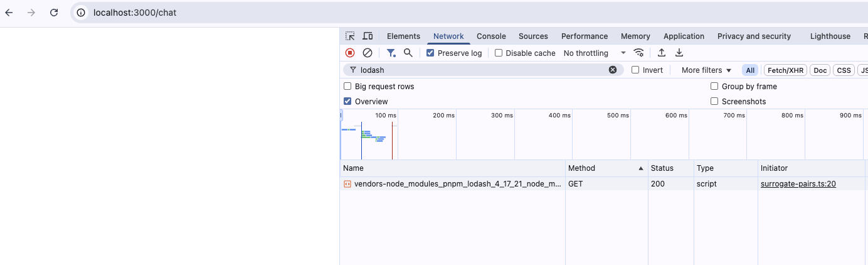Toggle the network filter bar
868x265 pixels.
(391, 53)
